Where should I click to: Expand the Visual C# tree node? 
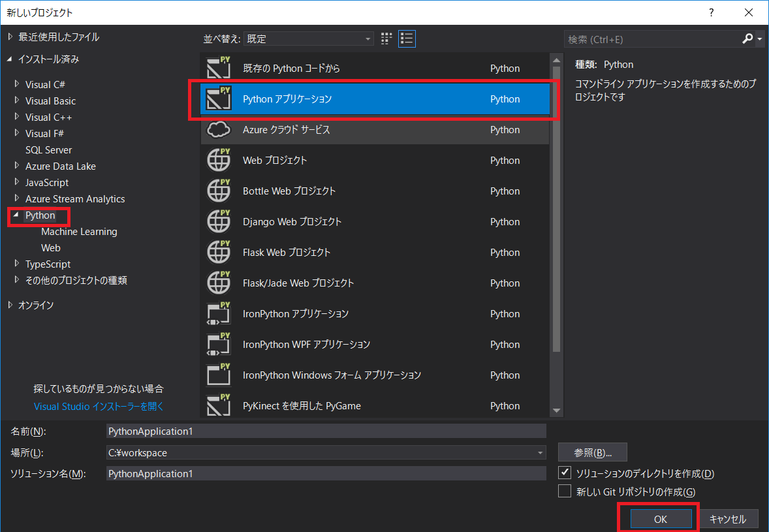pyautogui.click(x=17, y=84)
